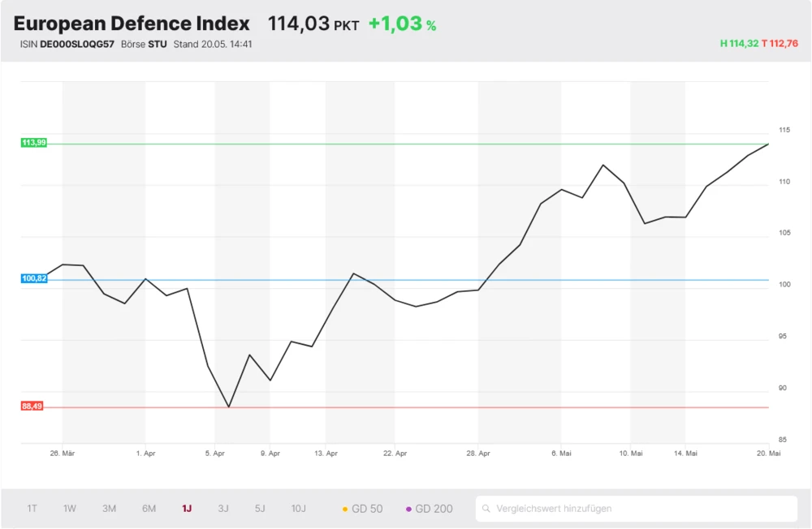Click the blue 100,82 price level label
Viewport: 812px width, 529px height.
coord(32,278)
